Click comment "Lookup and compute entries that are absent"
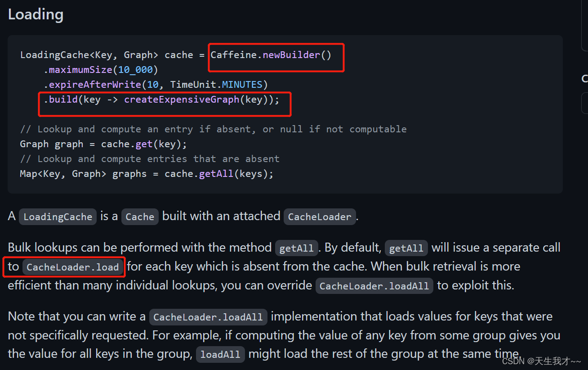The image size is (588, 370). [150, 159]
